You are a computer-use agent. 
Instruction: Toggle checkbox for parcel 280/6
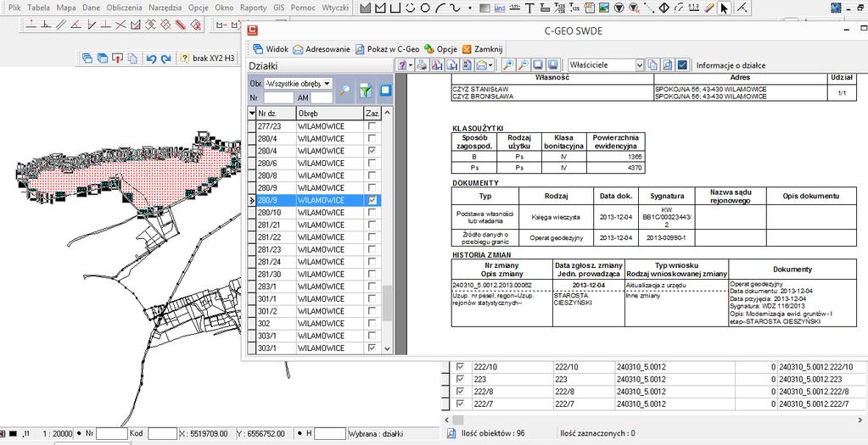[372, 163]
